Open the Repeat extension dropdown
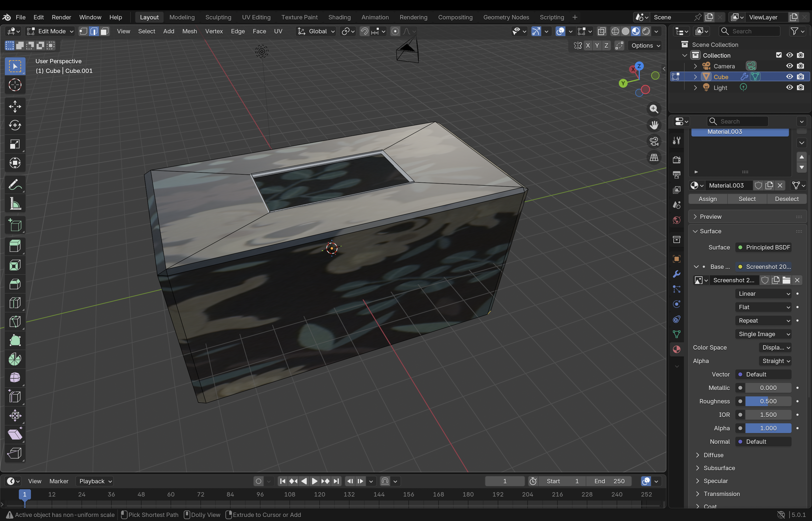Image resolution: width=812 pixels, height=521 pixels. coord(763,321)
